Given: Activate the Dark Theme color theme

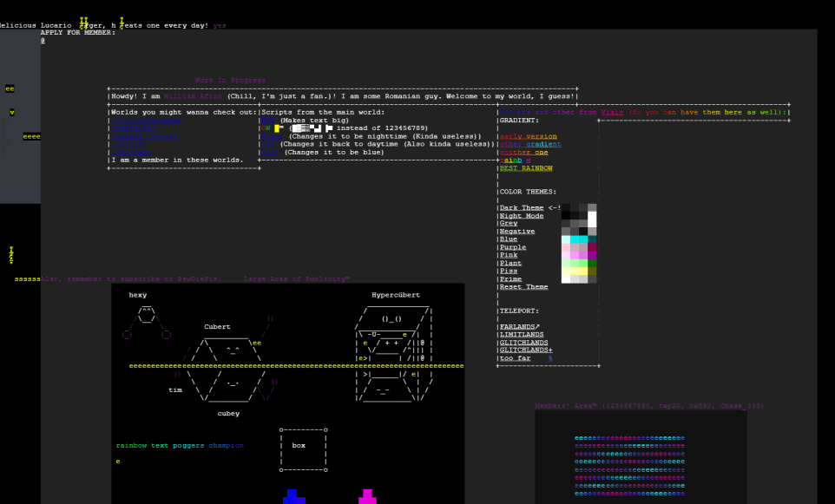Looking at the screenshot, I should coord(522,207).
